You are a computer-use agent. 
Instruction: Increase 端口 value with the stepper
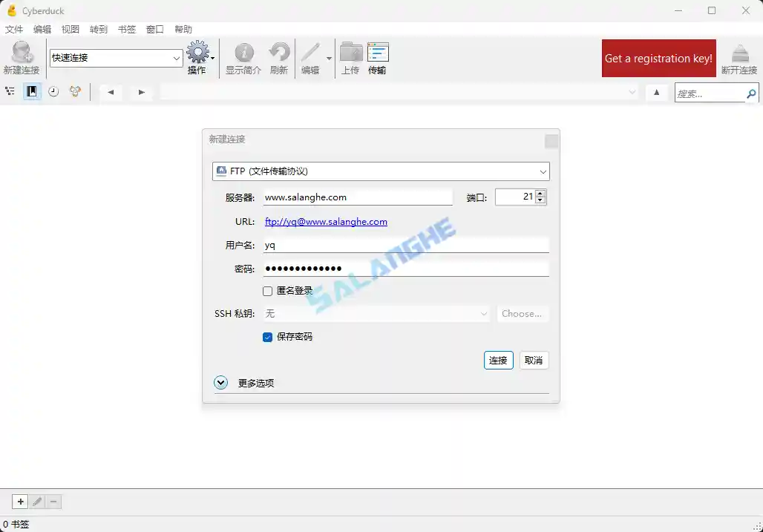click(540, 193)
